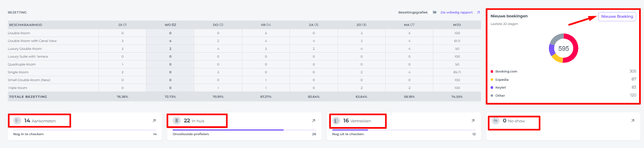Viewport: 644px width, 148px height.
Task: Open In huis details arrow
Action: click(x=314, y=121)
